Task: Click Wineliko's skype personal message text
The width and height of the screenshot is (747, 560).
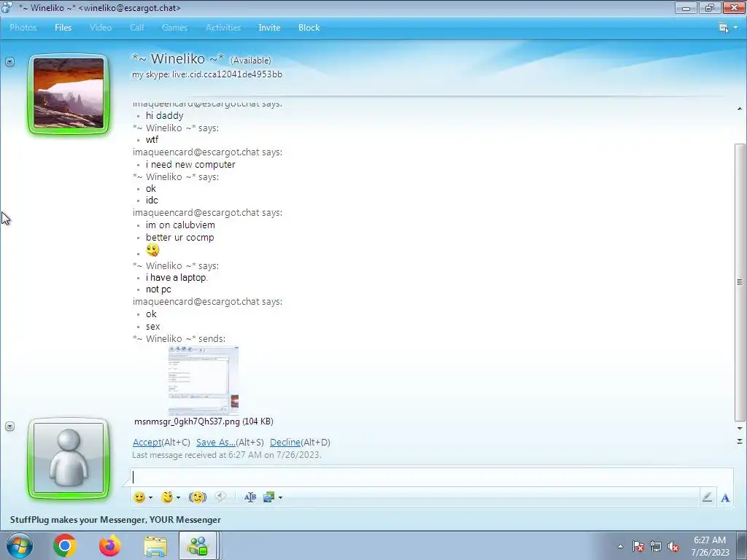Action: (x=207, y=74)
